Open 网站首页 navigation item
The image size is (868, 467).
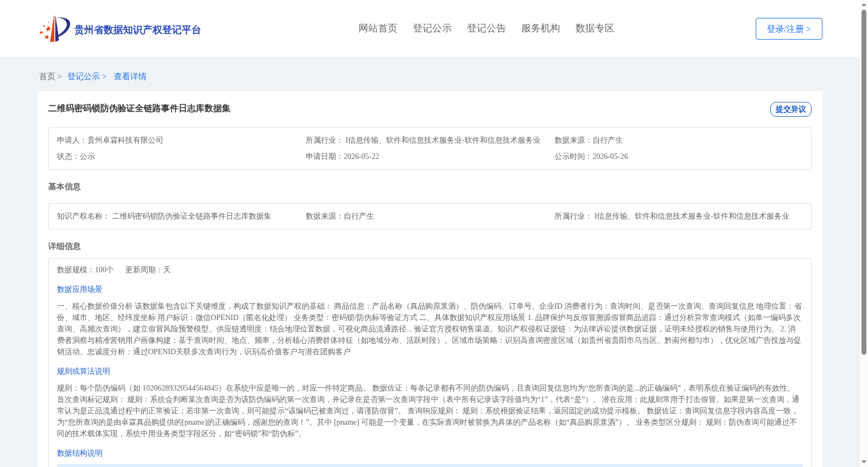point(378,28)
